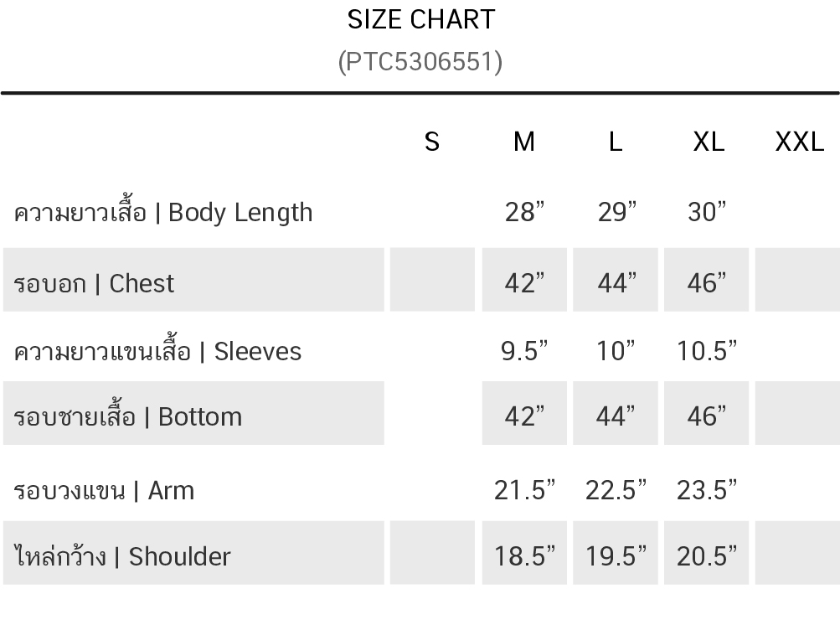Click Sleeves value 10.5” for XL
Screen dimensions: 840x625
708,351
